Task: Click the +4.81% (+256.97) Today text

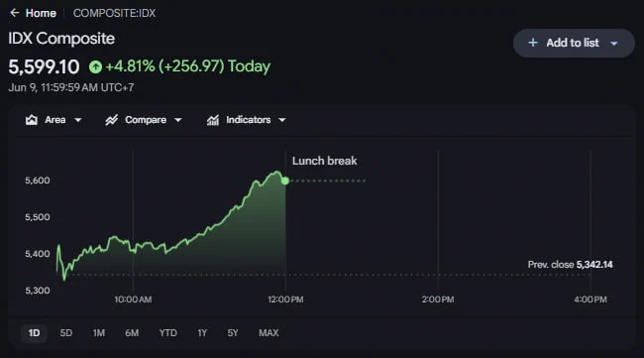Action: click(x=188, y=66)
